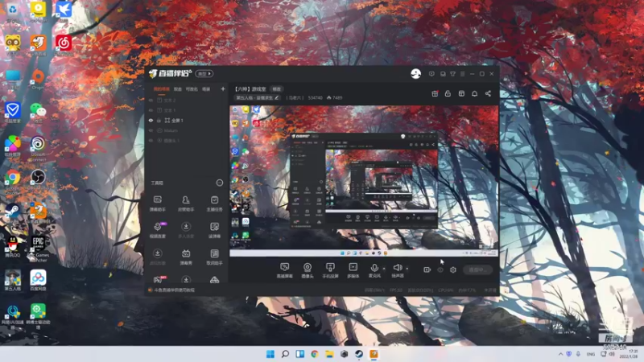
Task: Toggle visibility of 文本 2 layer
Action: pos(151,100)
